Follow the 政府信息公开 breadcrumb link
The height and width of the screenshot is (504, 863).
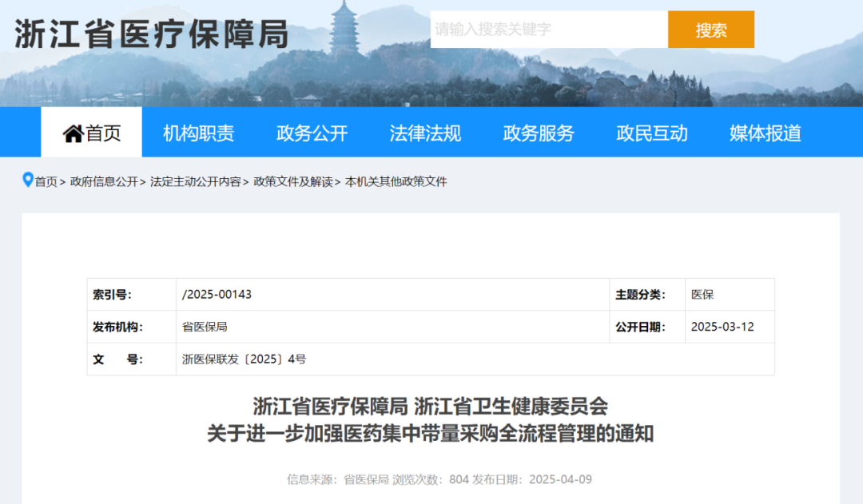pos(104,181)
